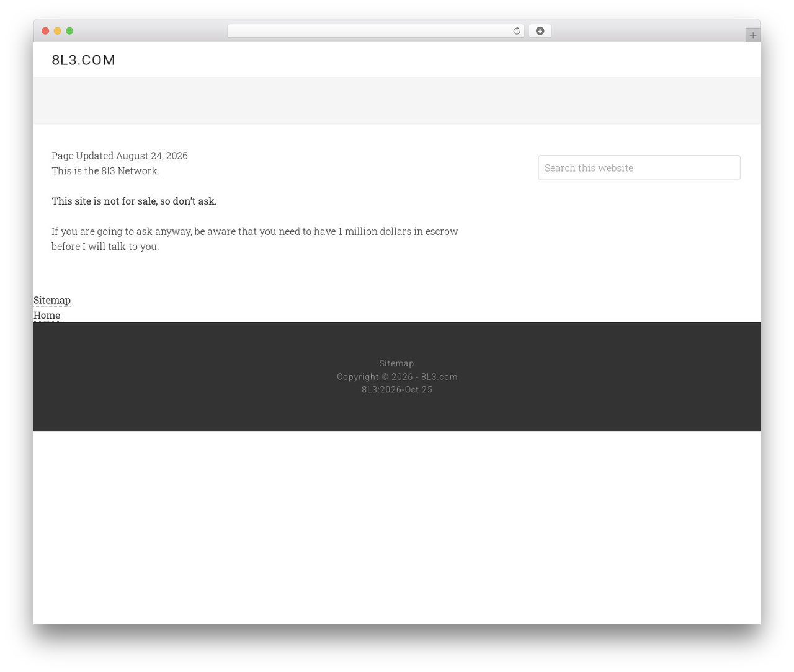
Task: Open the 8L3.COM site title link
Action: 83,60
